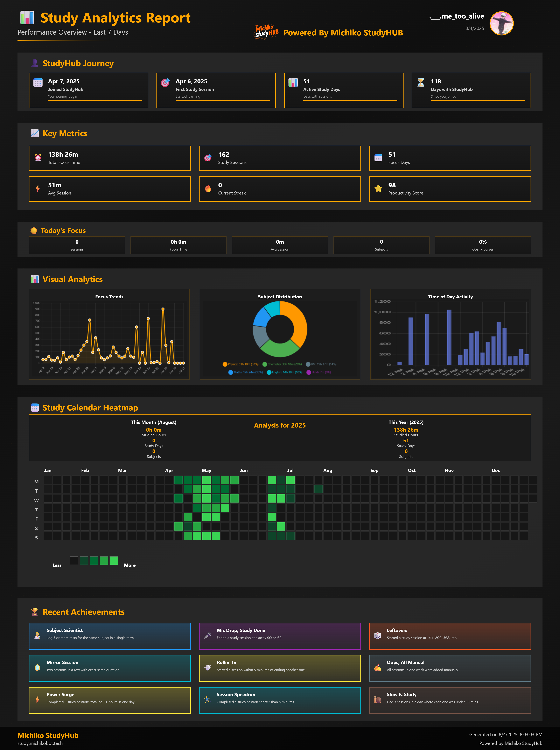Open the Mirror Session achievement card
560x750 pixels.
(110, 668)
